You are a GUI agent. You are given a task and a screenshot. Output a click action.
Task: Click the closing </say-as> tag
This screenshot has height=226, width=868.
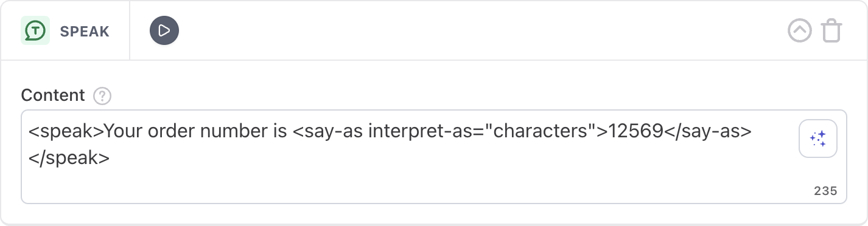click(708, 132)
